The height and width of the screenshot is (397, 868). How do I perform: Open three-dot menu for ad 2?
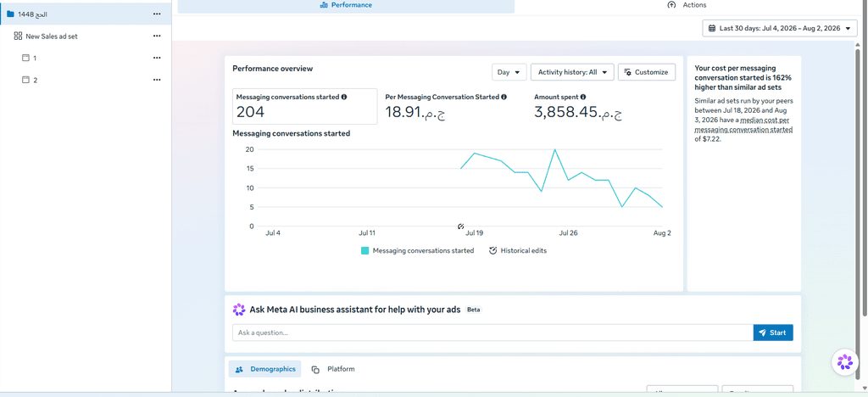pos(157,80)
